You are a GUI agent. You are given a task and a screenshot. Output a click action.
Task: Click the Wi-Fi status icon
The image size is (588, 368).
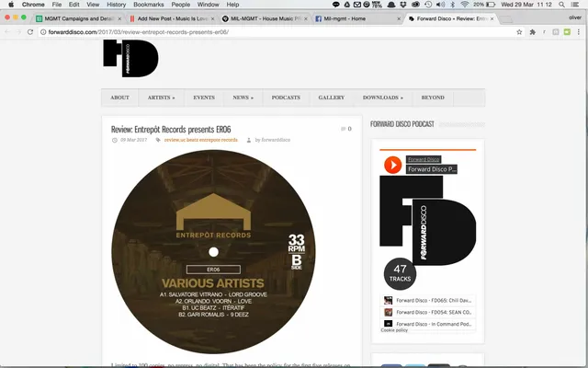[465, 5]
